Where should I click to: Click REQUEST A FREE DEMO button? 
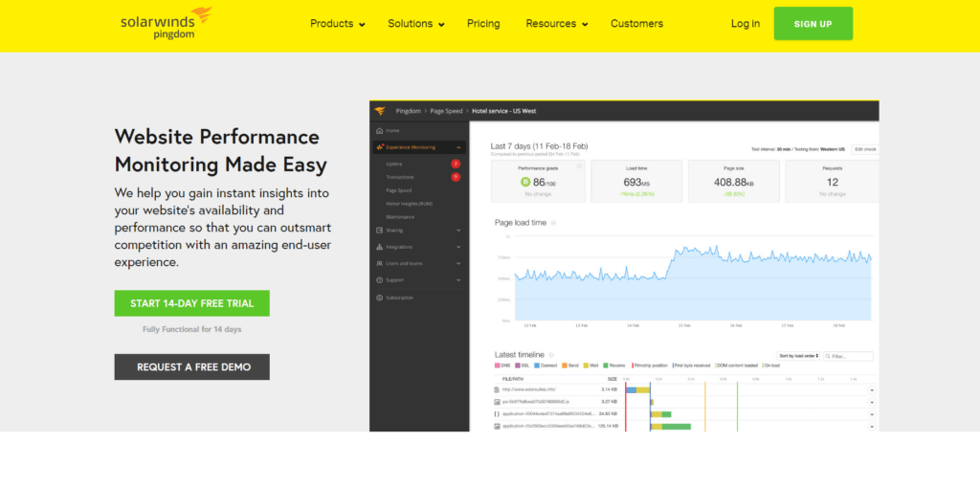191,367
